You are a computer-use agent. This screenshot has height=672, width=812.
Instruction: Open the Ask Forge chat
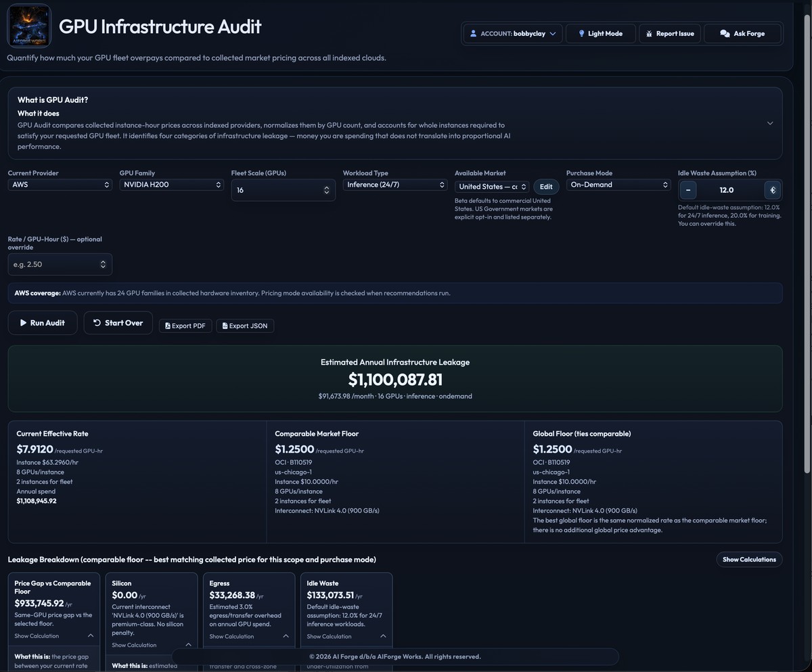(742, 33)
